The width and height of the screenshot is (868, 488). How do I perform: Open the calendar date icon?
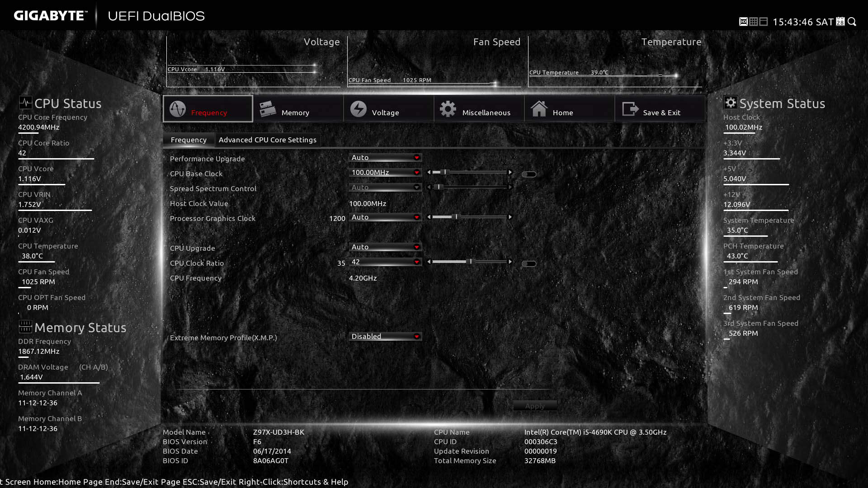[x=840, y=22]
